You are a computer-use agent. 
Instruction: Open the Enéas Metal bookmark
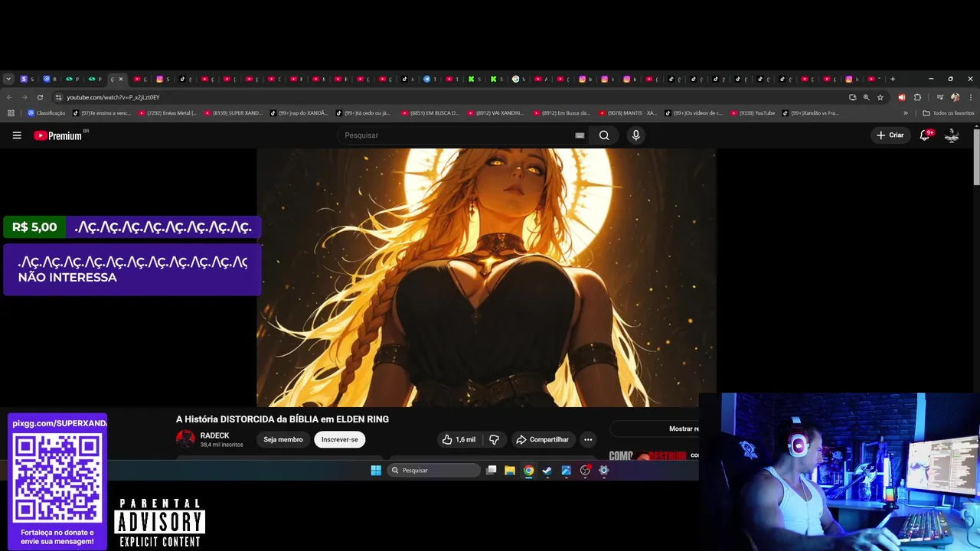point(166,113)
